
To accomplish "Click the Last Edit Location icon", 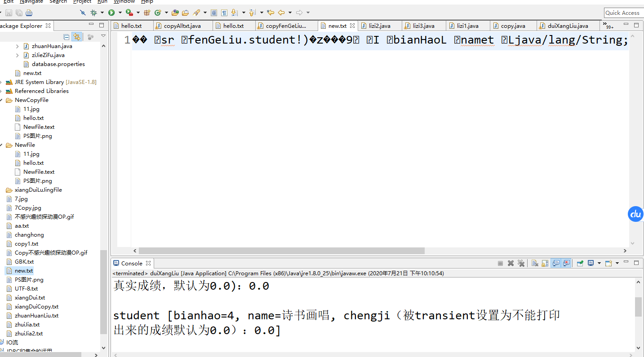I will 271,13.
